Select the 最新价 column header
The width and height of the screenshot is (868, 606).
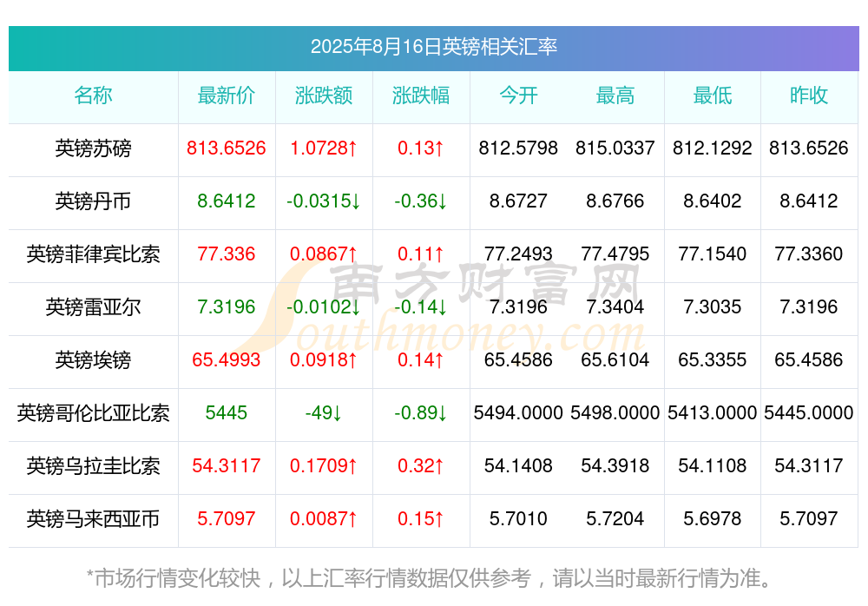pos(227,96)
